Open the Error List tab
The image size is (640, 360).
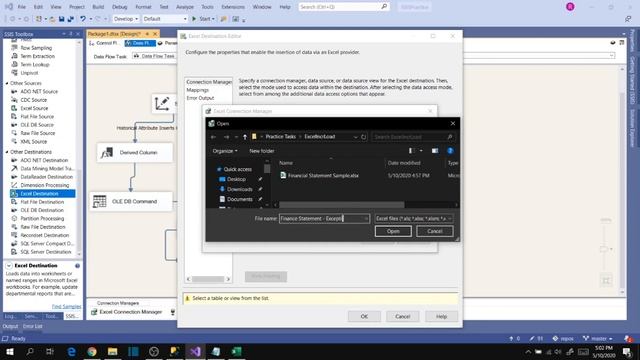coord(33,327)
